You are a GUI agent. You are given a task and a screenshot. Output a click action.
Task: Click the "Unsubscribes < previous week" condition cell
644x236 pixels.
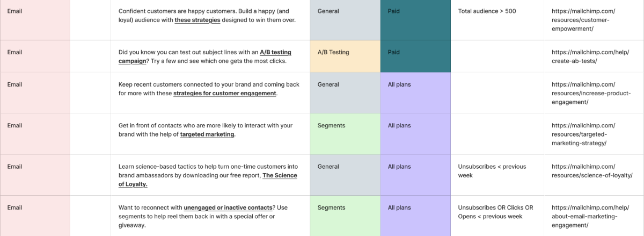497,175
